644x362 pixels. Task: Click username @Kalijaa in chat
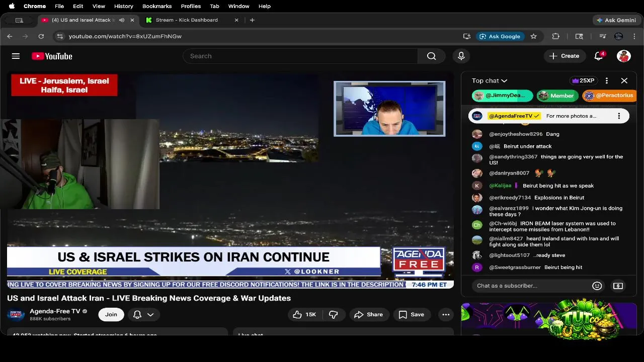(500, 186)
